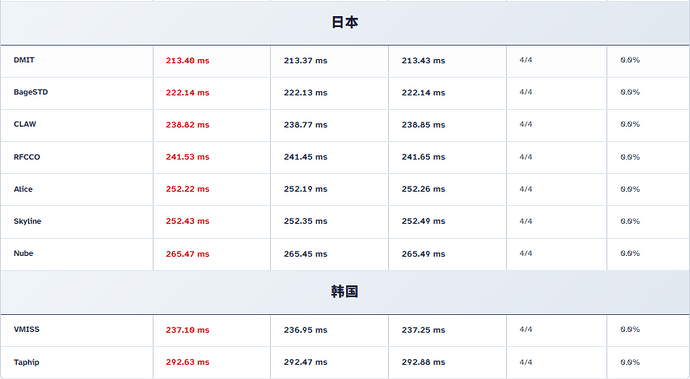
Task: Select the CLAW row name
Action: [x=25, y=124]
